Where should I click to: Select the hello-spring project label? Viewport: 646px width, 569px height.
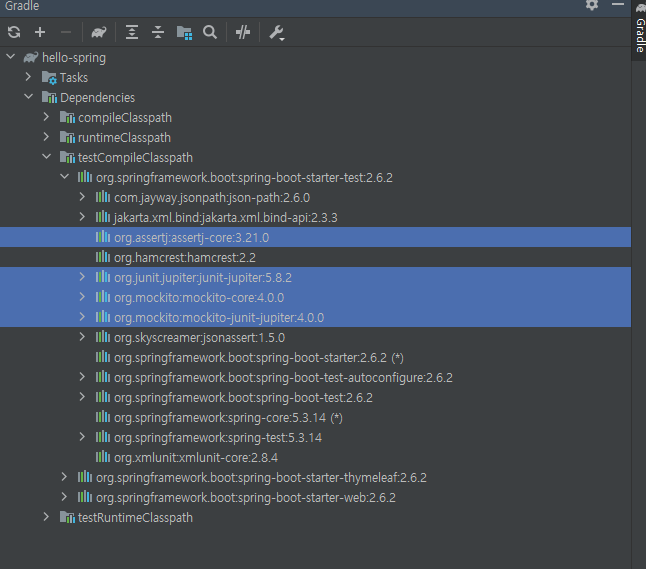pyautogui.click(x=74, y=58)
